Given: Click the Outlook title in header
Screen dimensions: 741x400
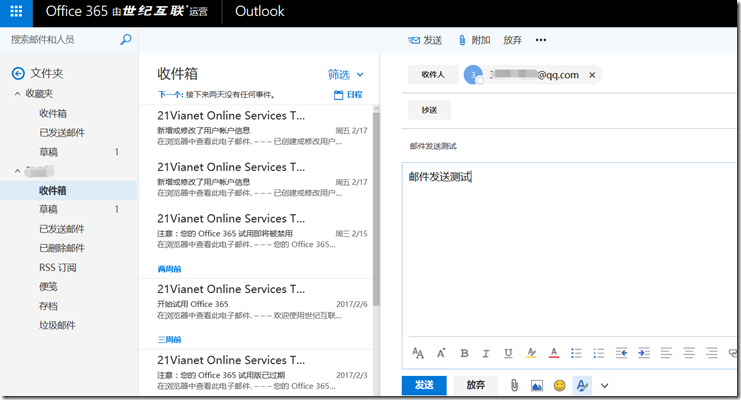Looking at the screenshot, I should [259, 11].
